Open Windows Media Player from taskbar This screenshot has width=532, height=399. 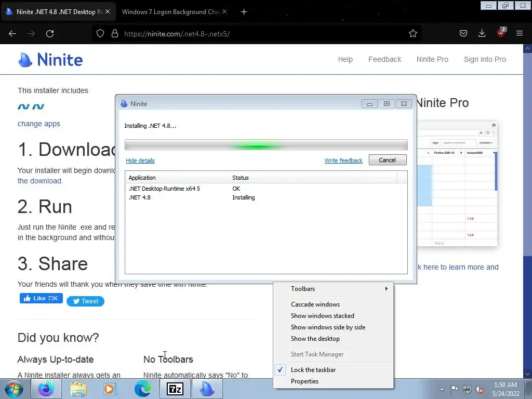point(110,389)
